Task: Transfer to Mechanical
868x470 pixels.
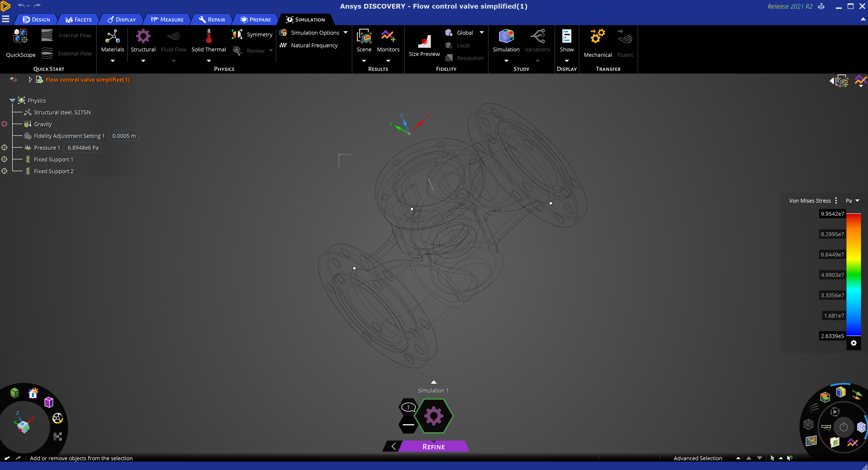Action: (x=598, y=43)
